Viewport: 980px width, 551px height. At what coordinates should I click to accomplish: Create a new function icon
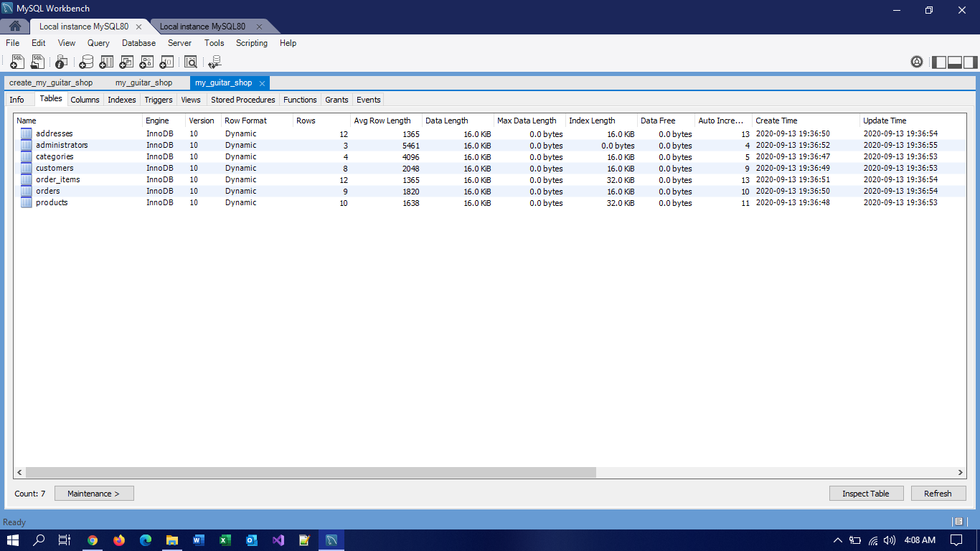tap(167, 62)
